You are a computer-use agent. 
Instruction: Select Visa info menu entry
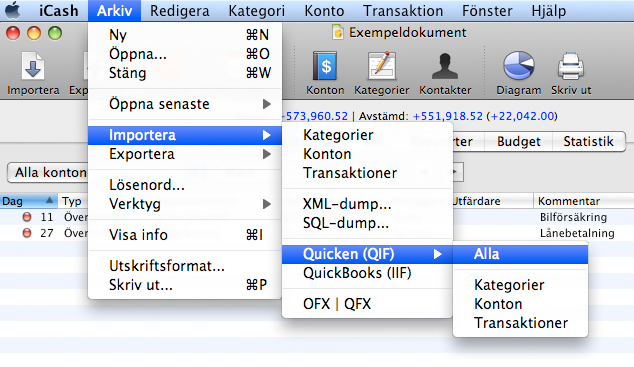click(x=185, y=234)
